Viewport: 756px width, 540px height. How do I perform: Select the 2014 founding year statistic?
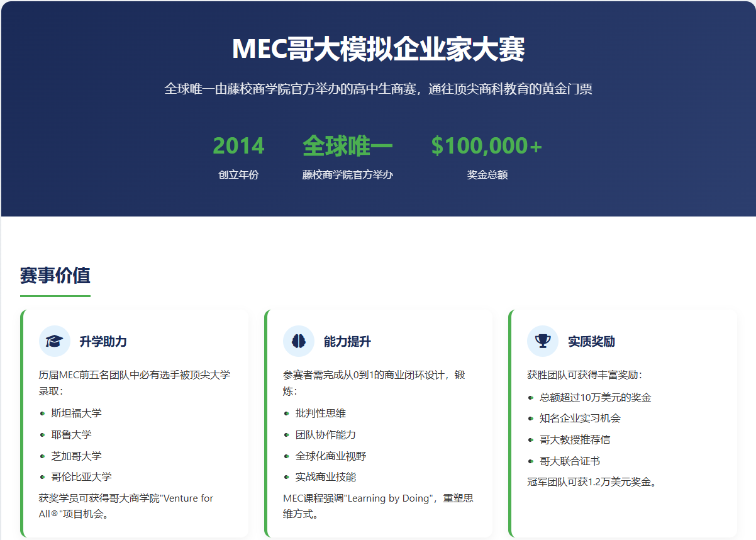point(238,146)
